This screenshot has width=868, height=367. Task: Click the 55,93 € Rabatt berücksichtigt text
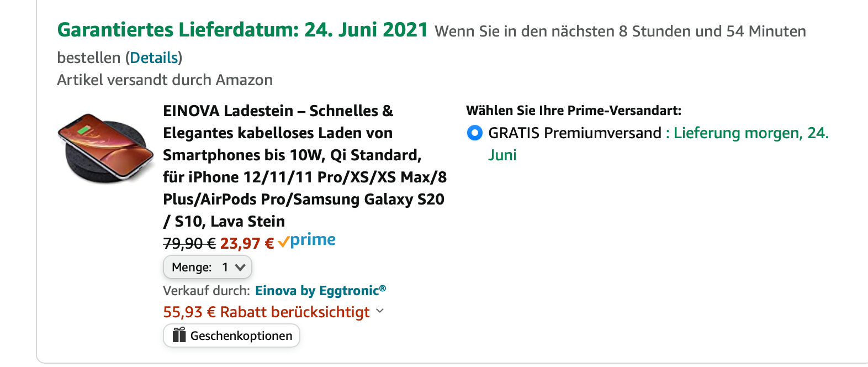point(266,312)
